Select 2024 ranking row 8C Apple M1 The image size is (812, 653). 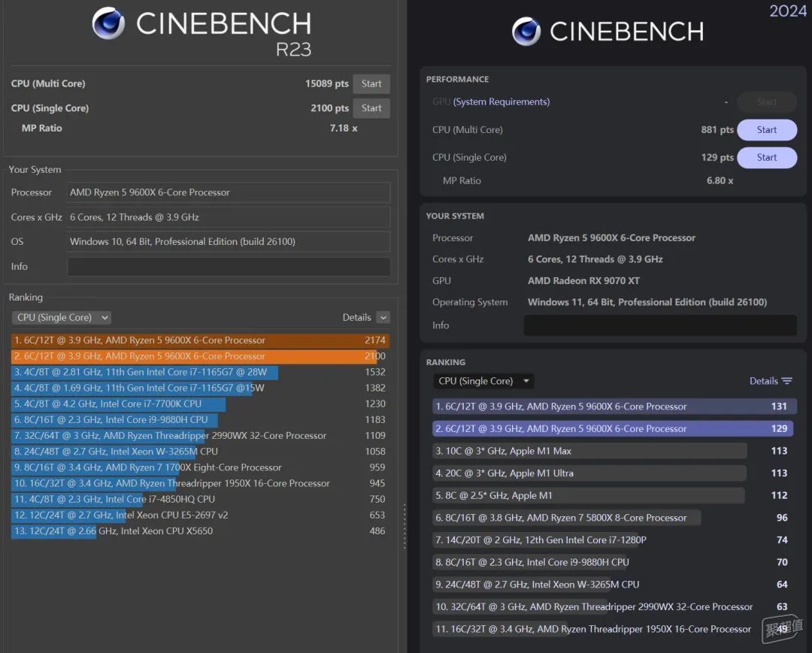click(x=614, y=496)
